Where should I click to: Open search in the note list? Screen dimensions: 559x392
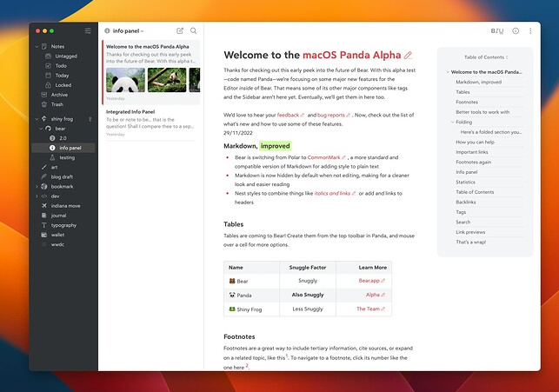point(193,30)
